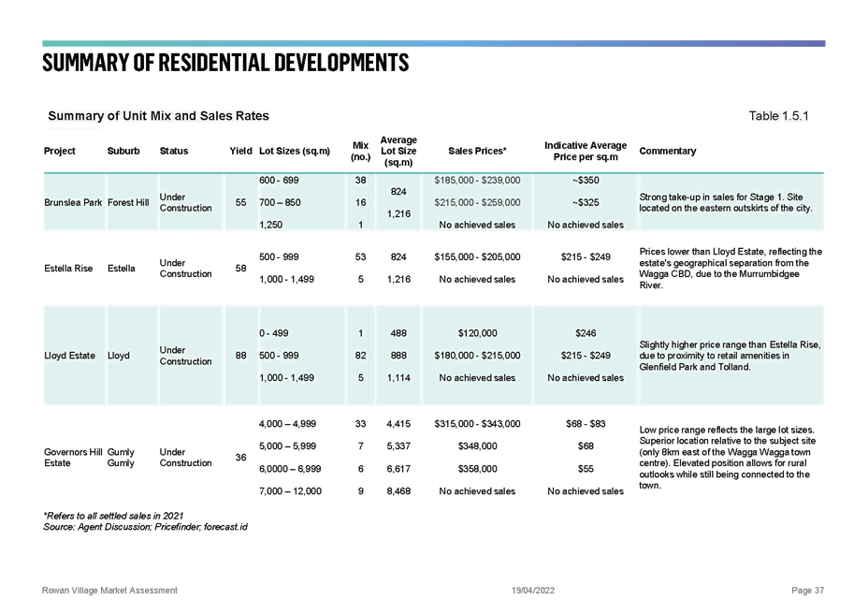Click the "Prices lower than Lloyd Estate" commentary
868x614 pixels.
tap(731, 269)
